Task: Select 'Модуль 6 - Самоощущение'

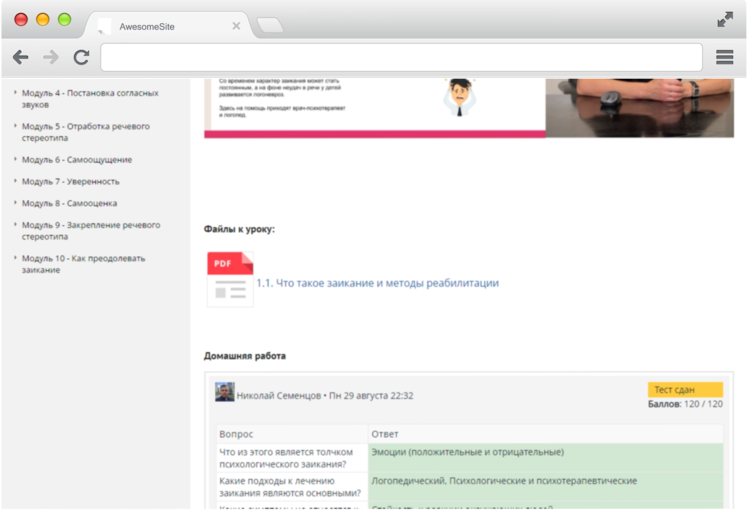Action: 77,159
